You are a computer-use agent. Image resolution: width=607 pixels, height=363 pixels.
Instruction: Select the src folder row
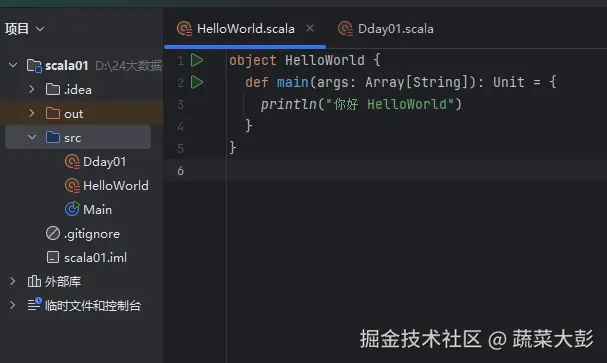78,137
